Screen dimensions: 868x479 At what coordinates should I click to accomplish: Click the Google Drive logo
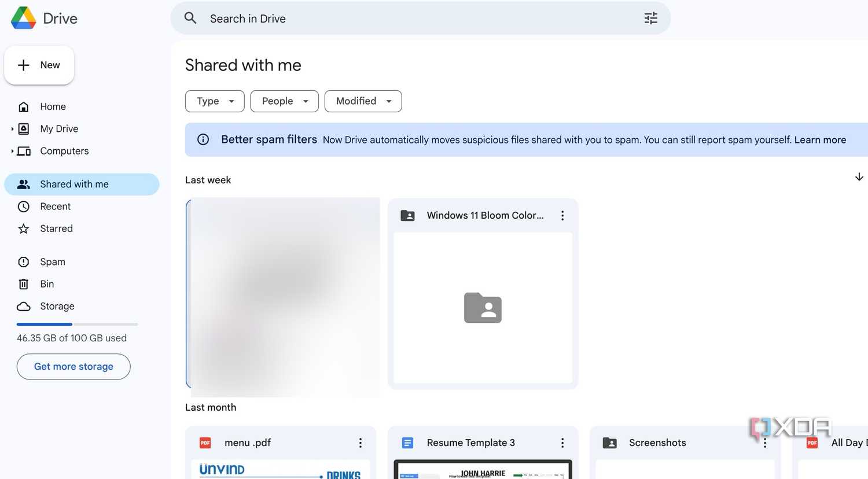tap(24, 18)
